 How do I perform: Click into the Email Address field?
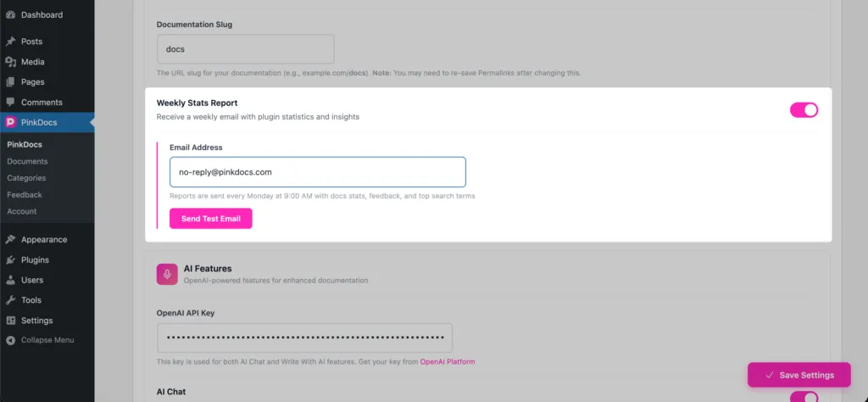click(317, 172)
